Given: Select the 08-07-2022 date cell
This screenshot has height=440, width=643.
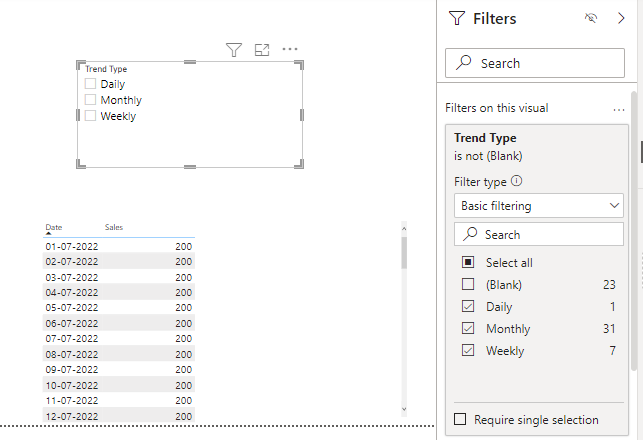Looking at the screenshot, I should coord(72,354).
